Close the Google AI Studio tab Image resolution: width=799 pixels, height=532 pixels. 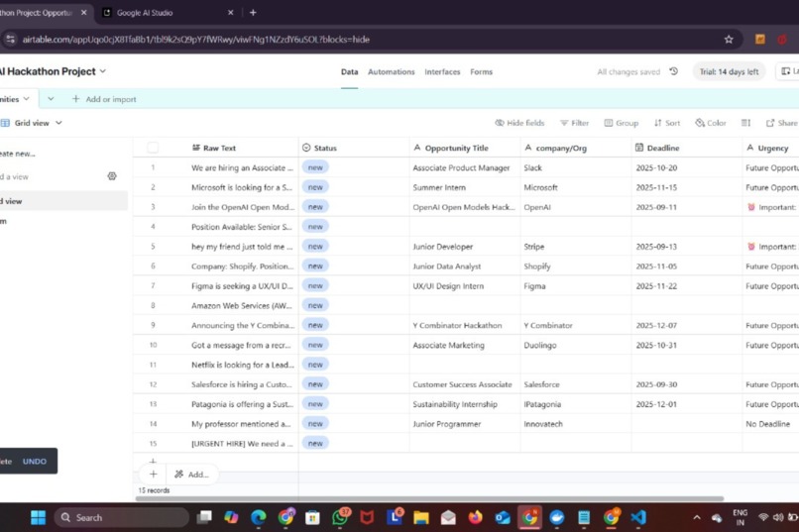(230, 12)
